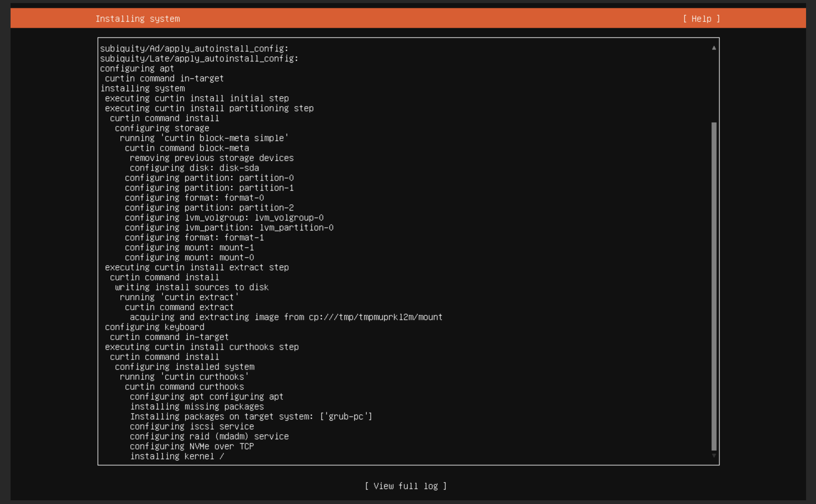816x504 pixels.
Task: Click 'configuring storage' log line
Action: pyautogui.click(x=162, y=128)
